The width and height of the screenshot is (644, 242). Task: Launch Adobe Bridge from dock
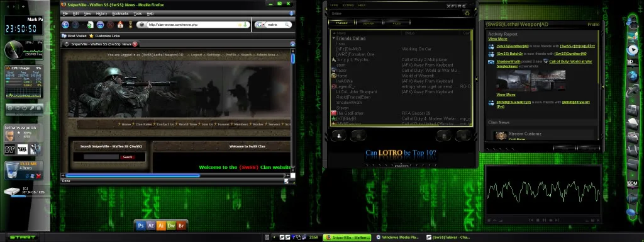182,225
